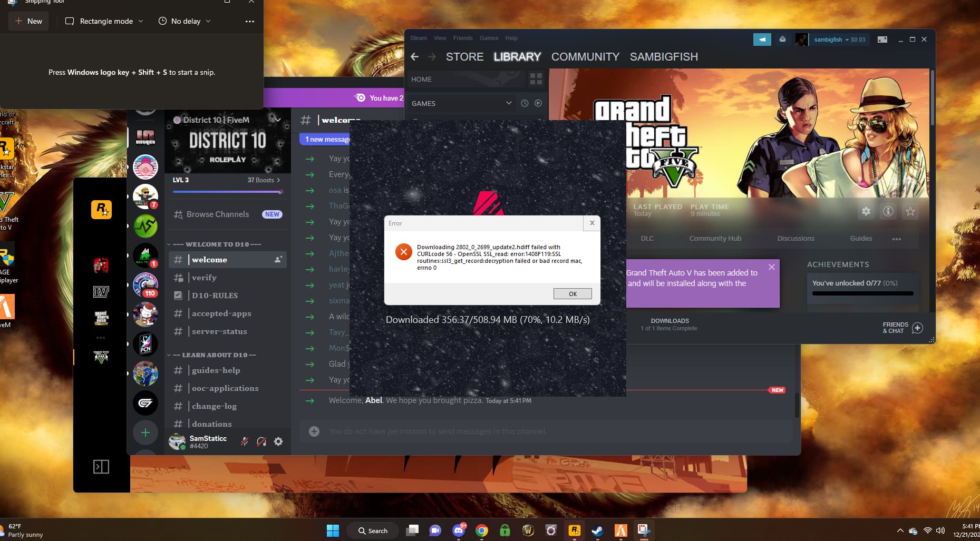Open the Help menu in Steam
The height and width of the screenshot is (541, 980).
(x=511, y=38)
